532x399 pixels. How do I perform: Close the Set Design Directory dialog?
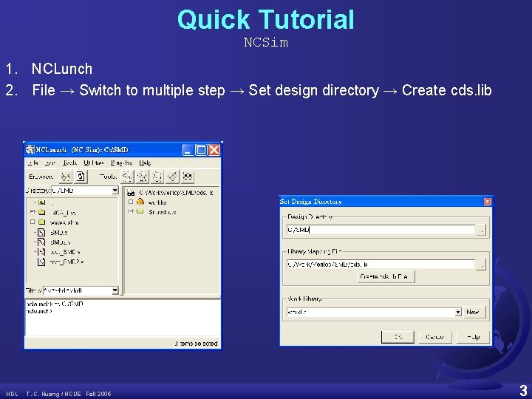pyautogui.click(x=487, y=202)
